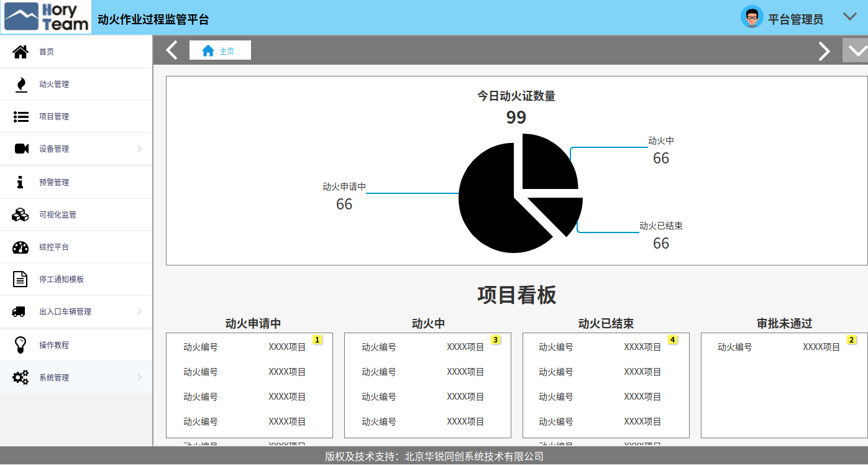Click 动火编号 in 审批未通过 card
The height and width of the screenshot is (465, 868).
point(735,348)
